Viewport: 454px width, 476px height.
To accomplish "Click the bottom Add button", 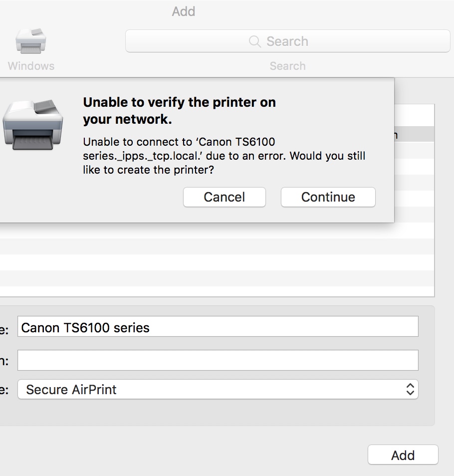I will 403,455.
